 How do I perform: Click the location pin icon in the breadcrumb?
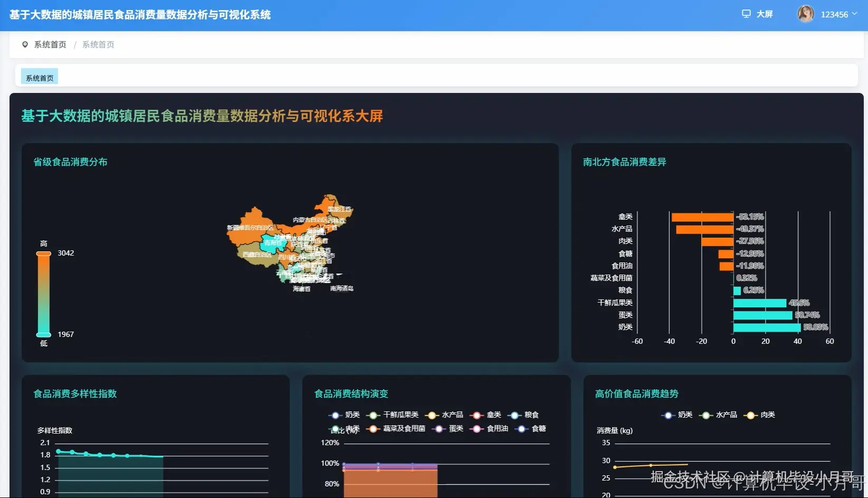tap(25, 44)
